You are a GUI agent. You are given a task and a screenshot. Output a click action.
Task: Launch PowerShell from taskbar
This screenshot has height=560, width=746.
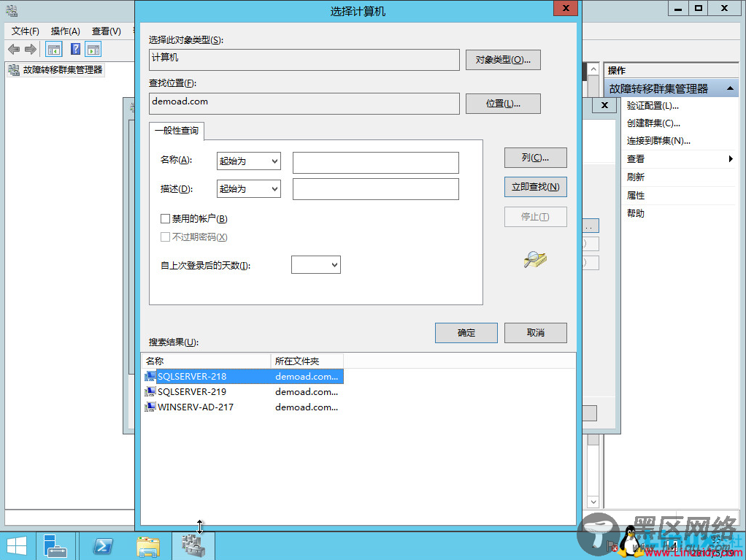pos(103,545)
